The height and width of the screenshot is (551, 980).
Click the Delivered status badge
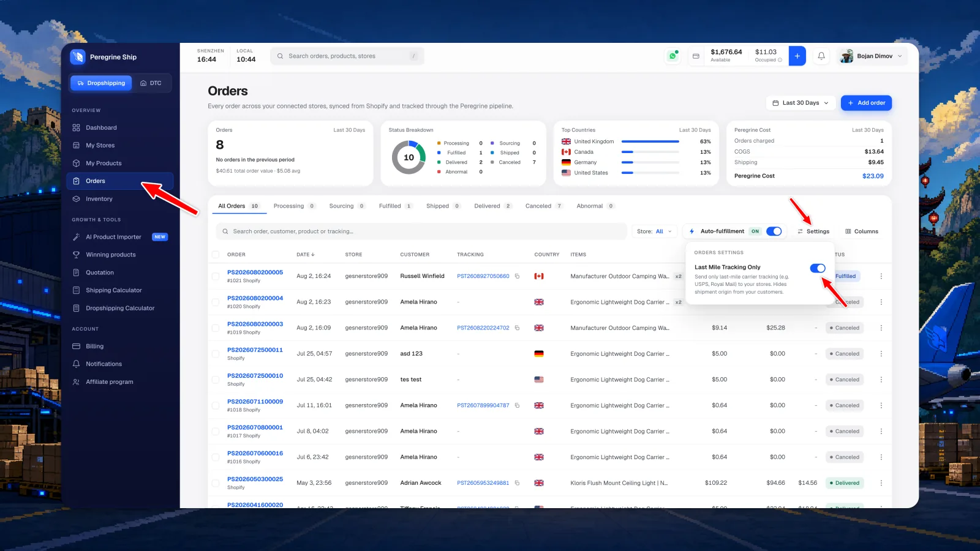(845, 483)
